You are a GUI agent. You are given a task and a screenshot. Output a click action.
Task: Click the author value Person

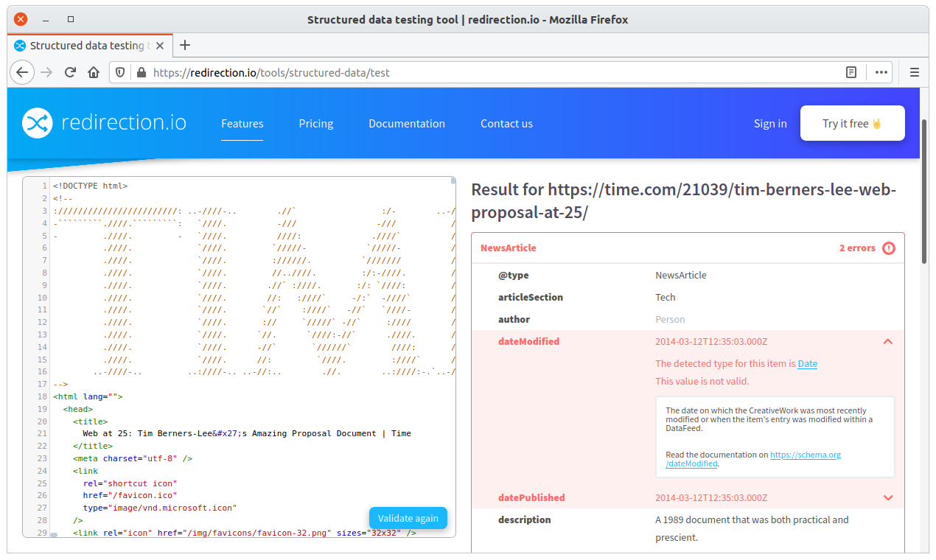click(670, 319)
